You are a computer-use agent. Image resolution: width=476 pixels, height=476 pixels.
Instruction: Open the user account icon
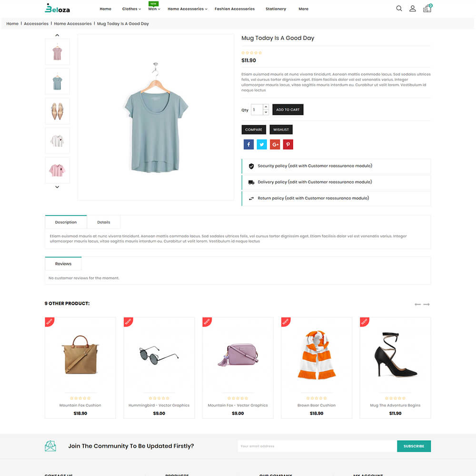point(412,9)
